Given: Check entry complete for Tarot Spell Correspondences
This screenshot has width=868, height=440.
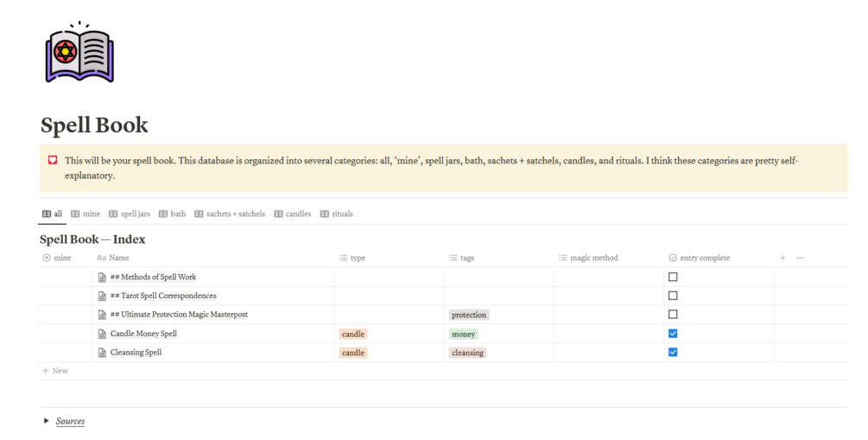Looking at the screenshot, I should 673,296.
